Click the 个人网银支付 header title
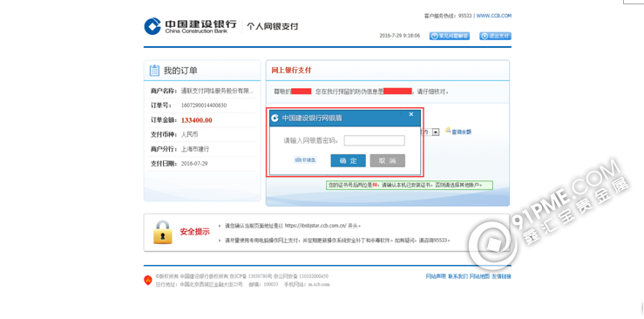The image size is (644, 319). (x=272, y=26)
